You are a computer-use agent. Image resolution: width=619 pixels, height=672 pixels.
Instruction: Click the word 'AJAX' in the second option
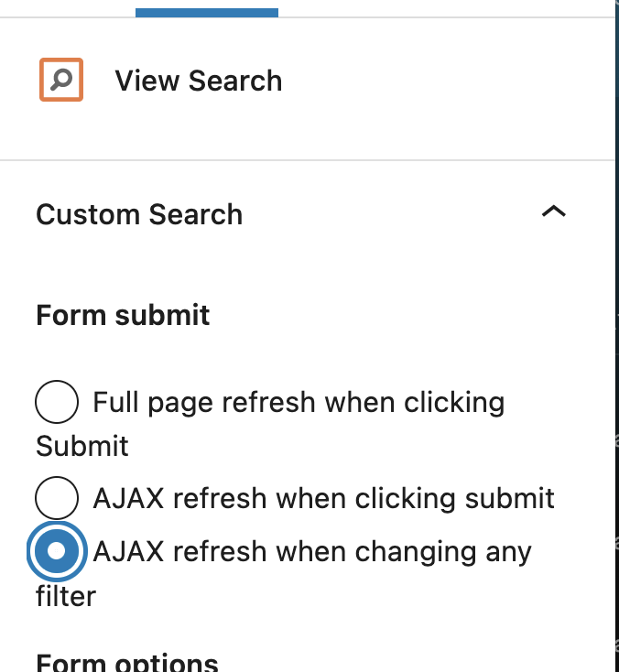[128, 498]
